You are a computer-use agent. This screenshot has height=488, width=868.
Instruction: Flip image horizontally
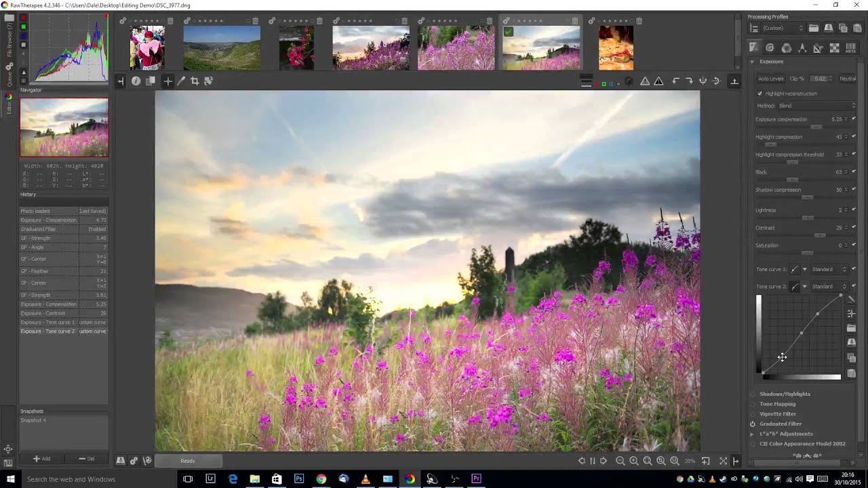coord(716,81)
